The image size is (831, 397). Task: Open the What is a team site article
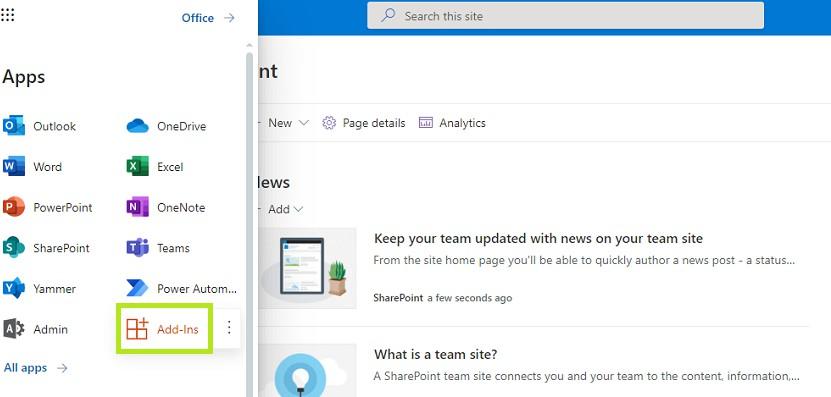click(436, 354)
